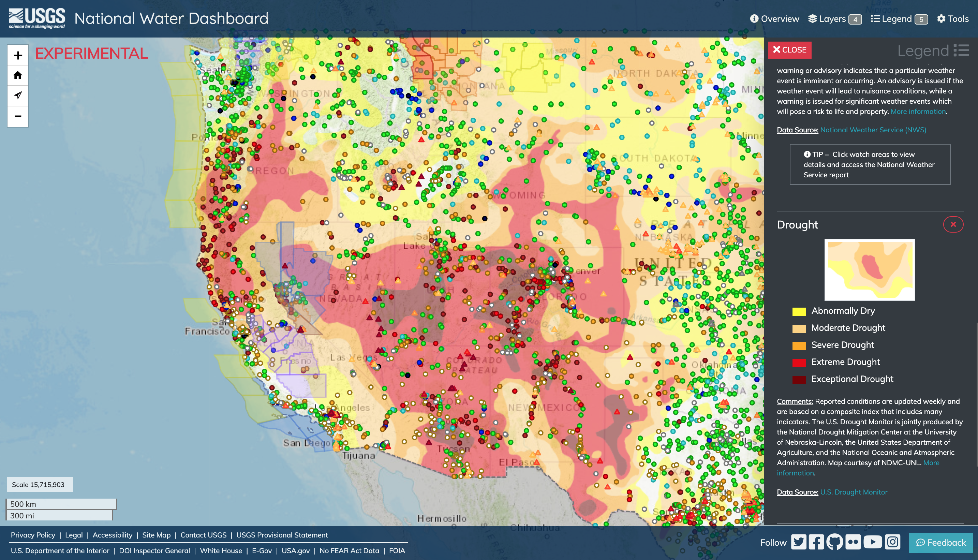The width and height of the screenshot is (978, 560).
Task: Open the USGS Flickr page
Action: point(853,542)
